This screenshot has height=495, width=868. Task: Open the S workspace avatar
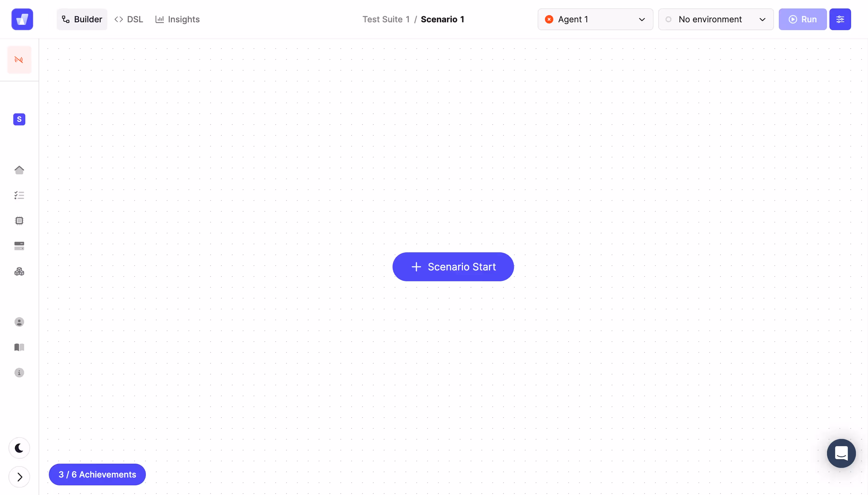pos(19,119)
